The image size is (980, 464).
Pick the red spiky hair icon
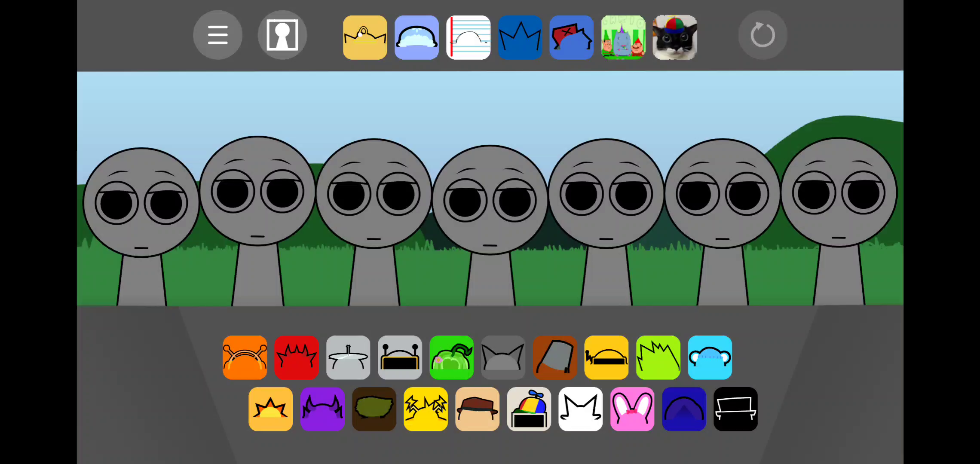coord(296,357)
